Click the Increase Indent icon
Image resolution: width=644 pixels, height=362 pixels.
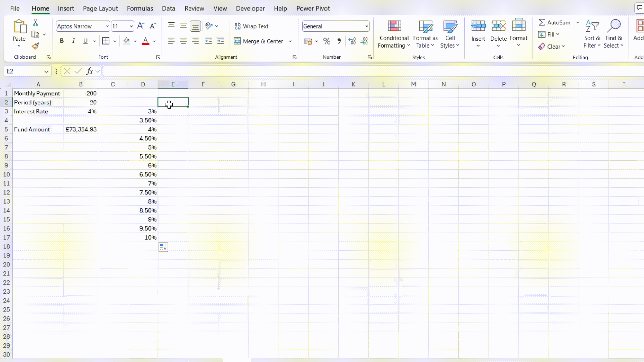click(x=221, y=41)
